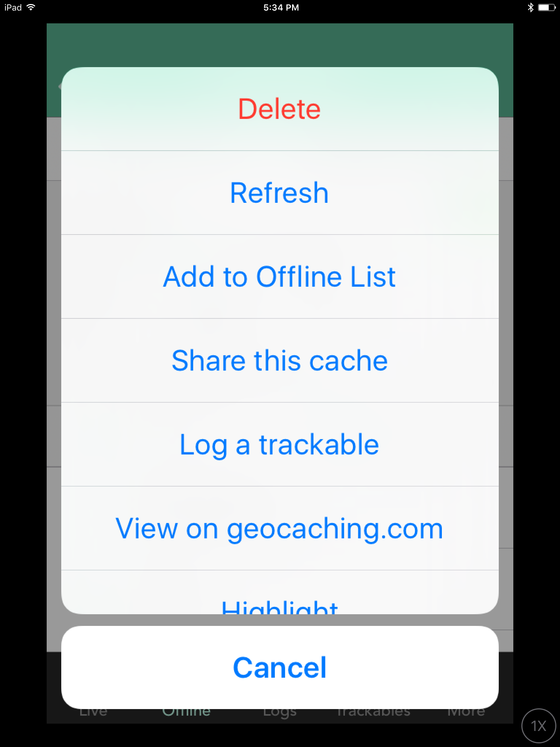Open the Trackables tab

point(373,711)
